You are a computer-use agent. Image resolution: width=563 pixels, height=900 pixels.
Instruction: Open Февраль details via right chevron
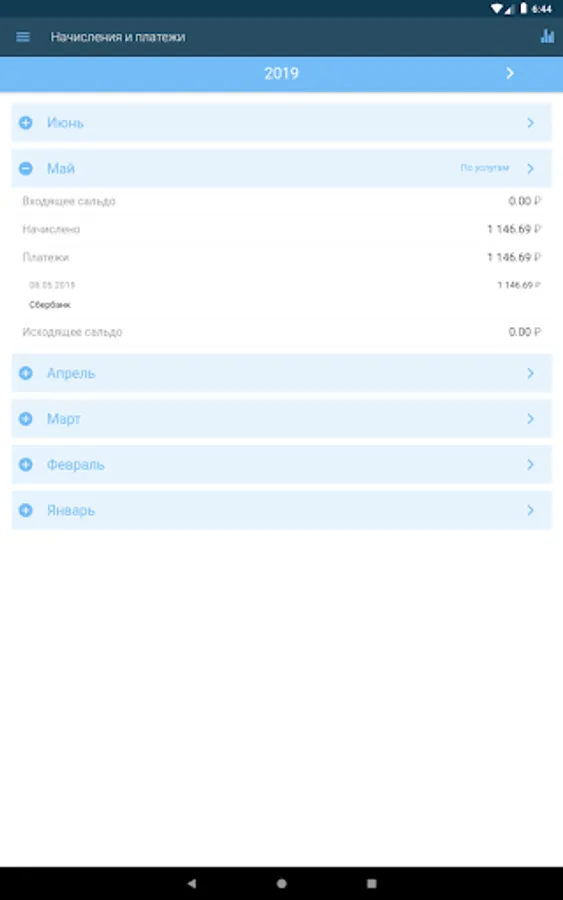tap(530, 464)
